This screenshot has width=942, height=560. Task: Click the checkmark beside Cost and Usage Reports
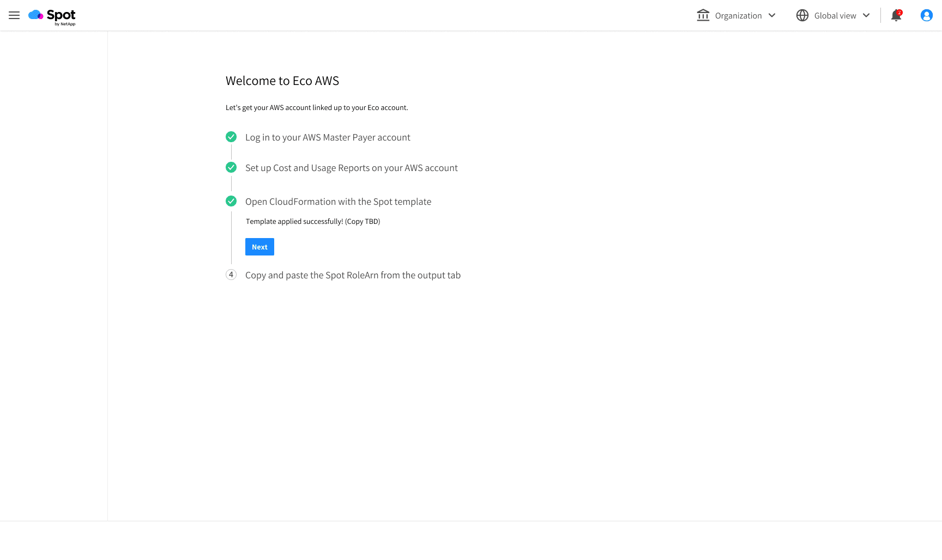point(231,167)
